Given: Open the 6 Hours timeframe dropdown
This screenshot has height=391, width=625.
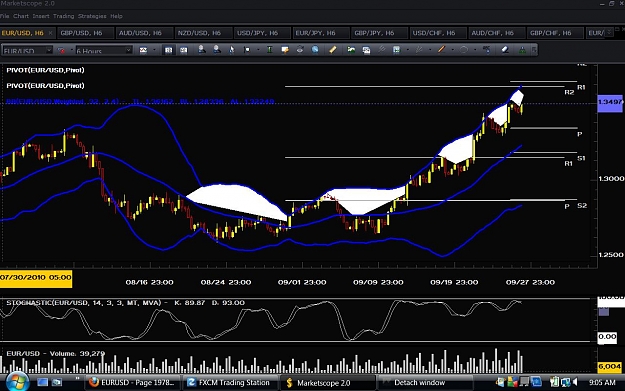Looking at the screenshot, I should pyautogui.click(x=128, y=50).
